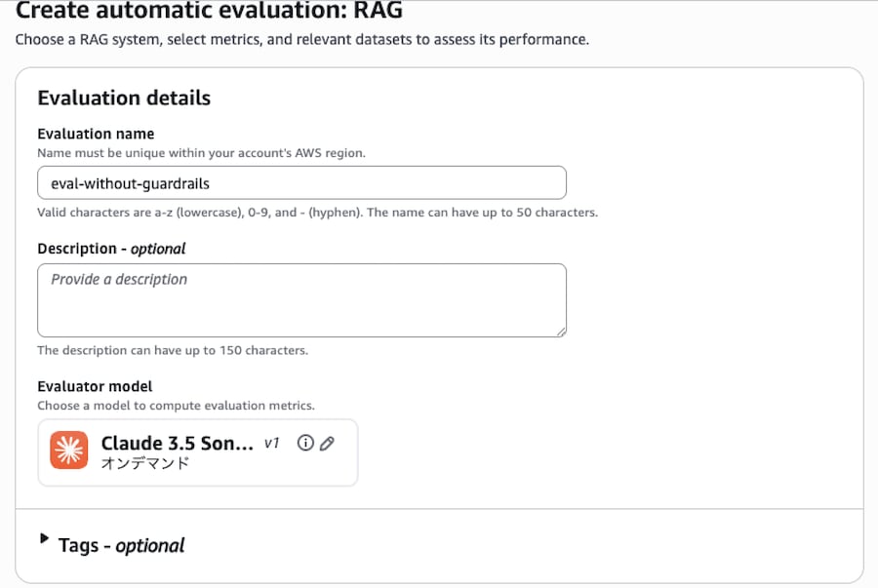Click the resize handle of the Description box
The image size is (878, 588).
pyautogui.click(x=560, y=332)
